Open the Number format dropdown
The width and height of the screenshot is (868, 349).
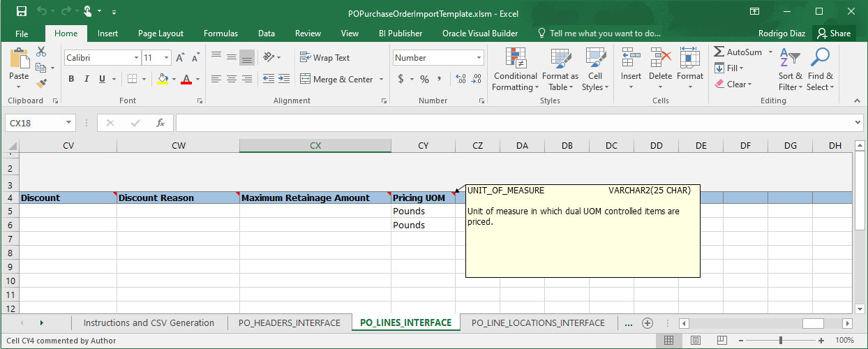[479, 58]
